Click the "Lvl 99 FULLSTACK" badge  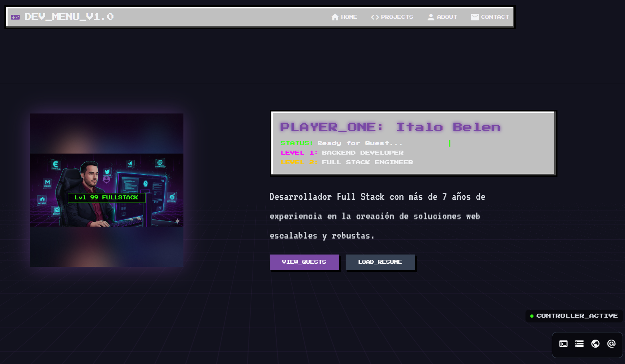[106, 198]
